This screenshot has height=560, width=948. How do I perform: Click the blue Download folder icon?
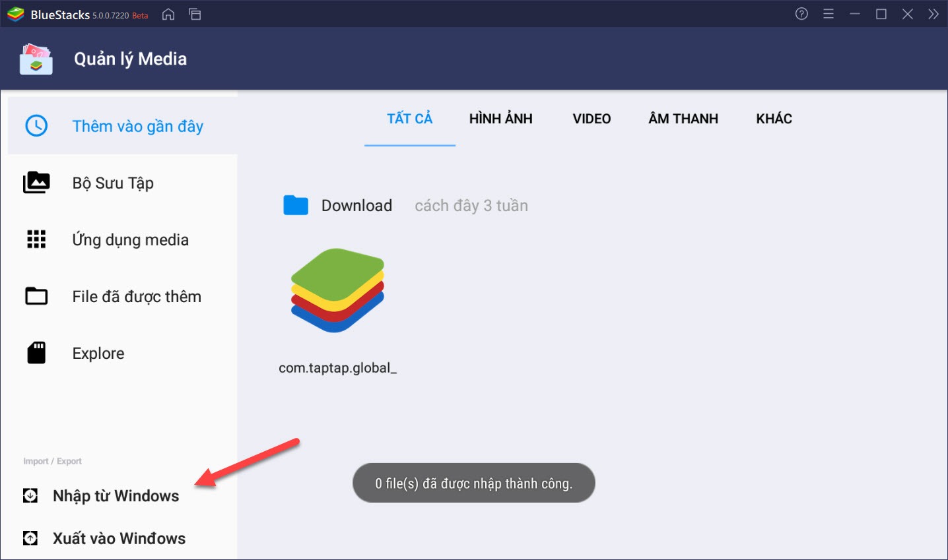click(x=296, y=205)
